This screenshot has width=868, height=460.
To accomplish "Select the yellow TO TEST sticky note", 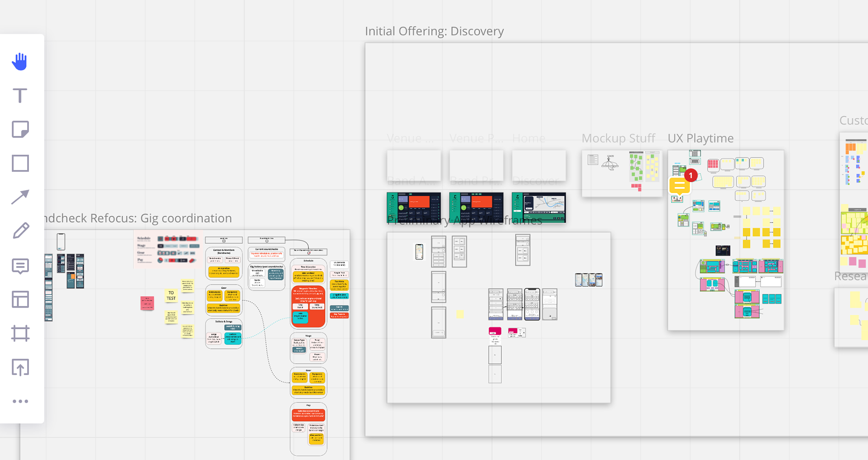I will click(171, 296).
